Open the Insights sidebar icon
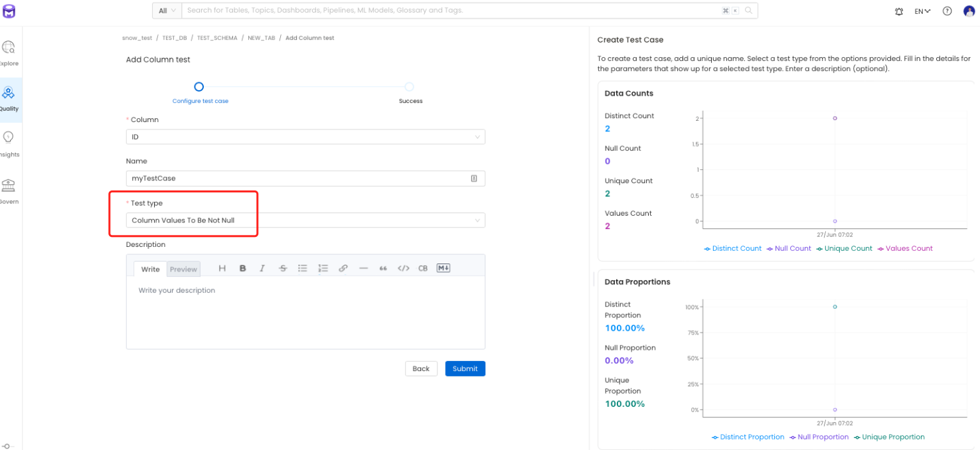980x450 pixels. pos(9,143)
